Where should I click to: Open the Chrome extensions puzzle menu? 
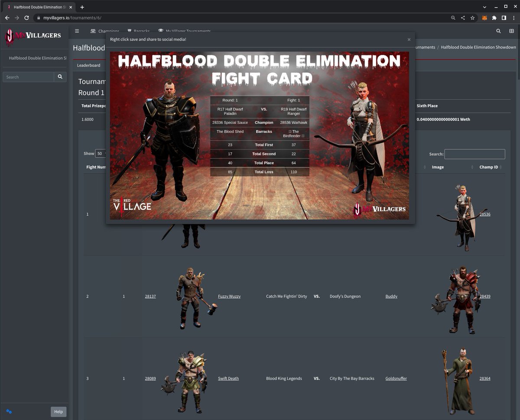point(494,18)
